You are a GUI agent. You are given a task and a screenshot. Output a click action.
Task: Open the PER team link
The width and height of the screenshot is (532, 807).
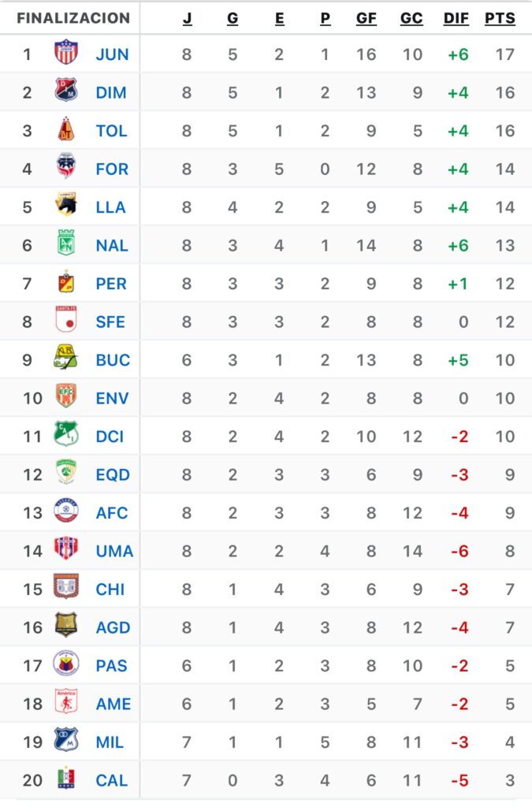pyautogui.click(x=111, y=283)
